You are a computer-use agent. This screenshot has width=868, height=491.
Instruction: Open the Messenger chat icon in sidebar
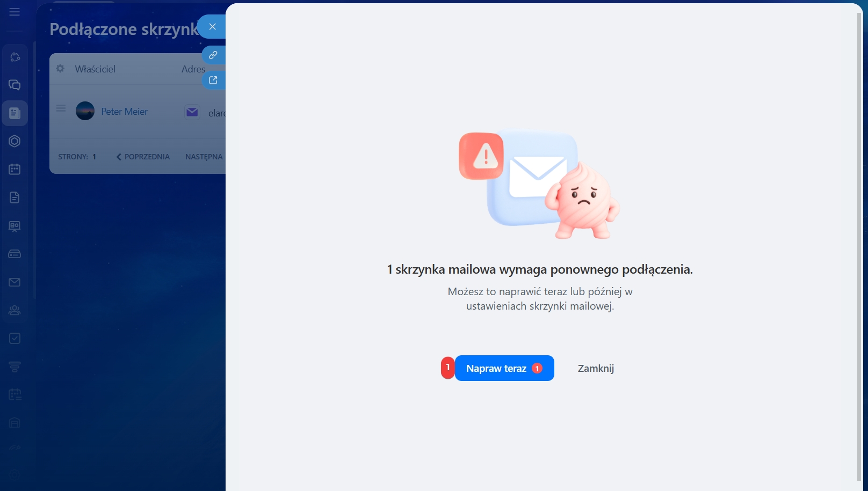[x=15, y=85]
